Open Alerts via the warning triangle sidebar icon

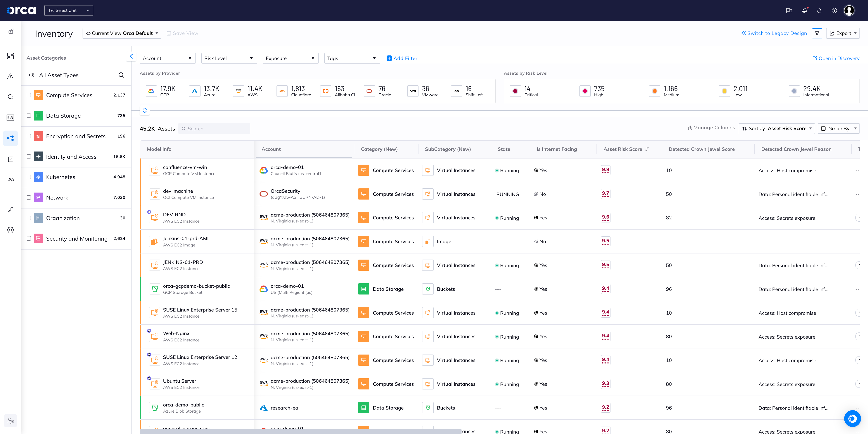(x=10, y=76)
